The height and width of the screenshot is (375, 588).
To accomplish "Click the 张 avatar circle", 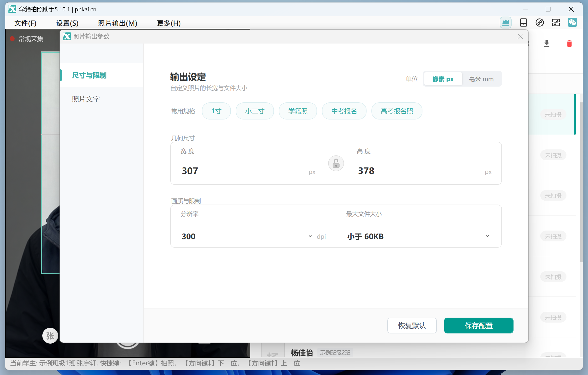I will coord(50,336).
